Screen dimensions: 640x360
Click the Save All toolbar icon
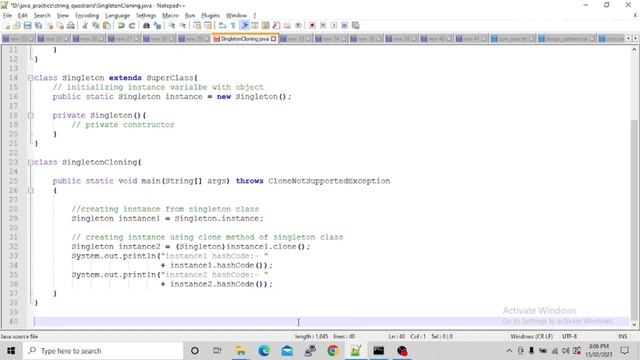pos(38,25)
